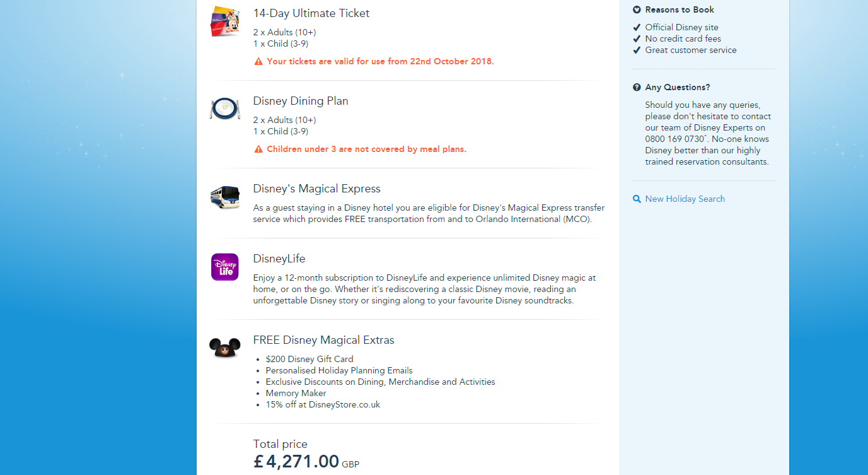Click the tickets valid from 22nd October warning
Screen dimensions: 868x475
(x=380, y=62)
